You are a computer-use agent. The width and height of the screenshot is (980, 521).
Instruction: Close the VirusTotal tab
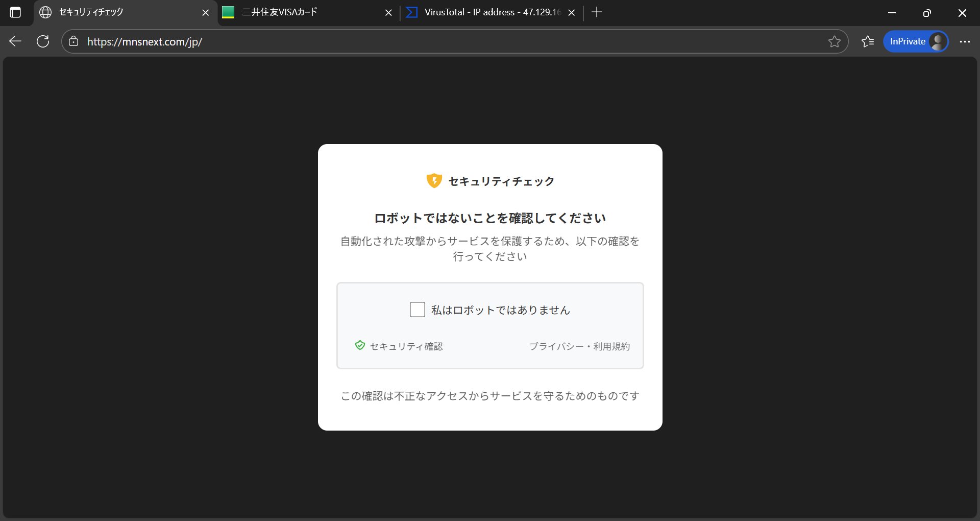572,12
